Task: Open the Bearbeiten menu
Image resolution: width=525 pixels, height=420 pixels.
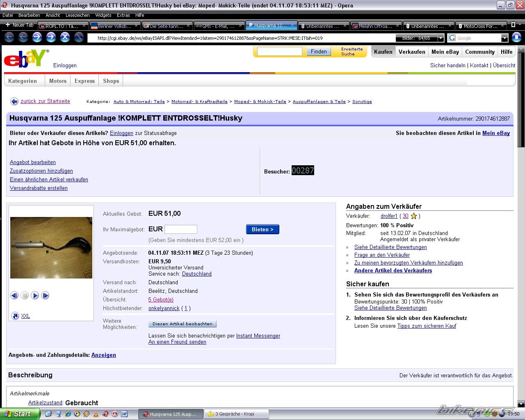Action: [x=29, y=15]
